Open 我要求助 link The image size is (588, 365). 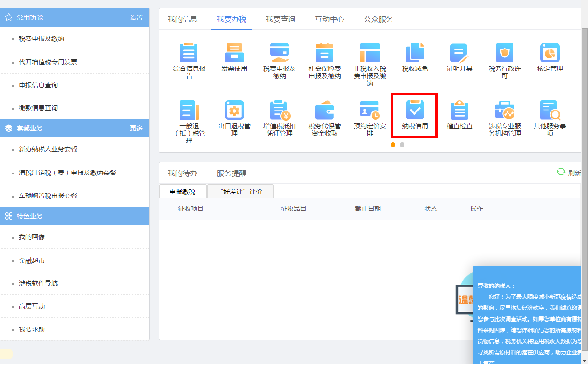tap(32, 329)
